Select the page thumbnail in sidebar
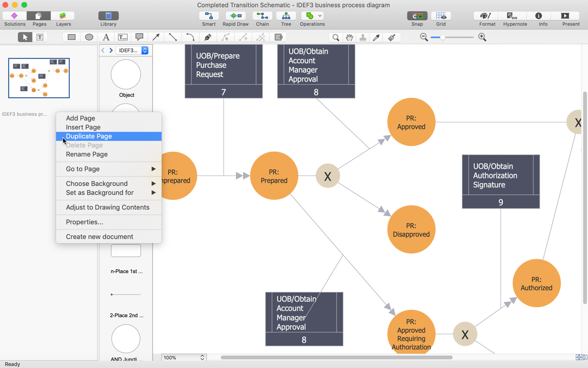Image resolution: width=588 pixels, height=368 pixels. coord(39,78)
